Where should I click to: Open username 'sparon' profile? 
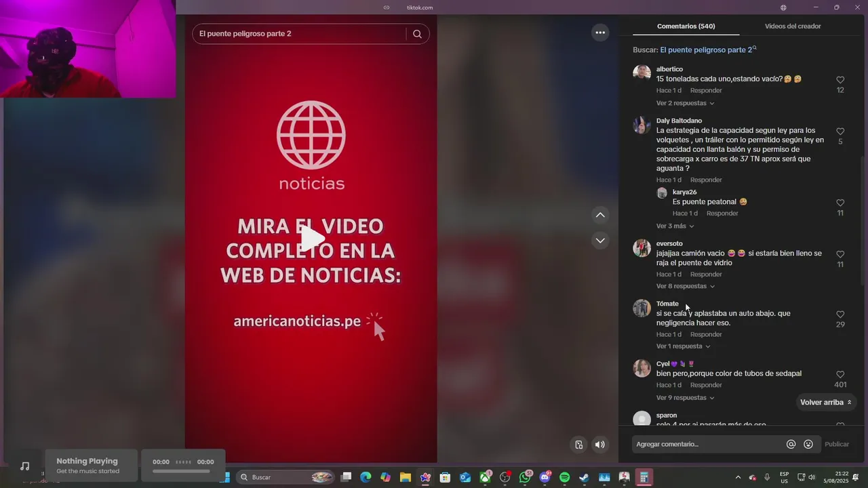click(x=667, y=415)
